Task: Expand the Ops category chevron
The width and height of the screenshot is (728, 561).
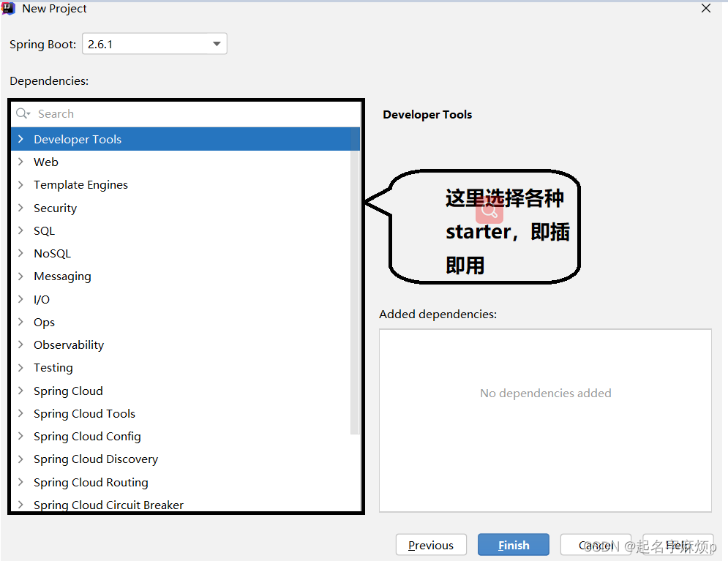Action: pyautogui.click(x=20, y=322)
